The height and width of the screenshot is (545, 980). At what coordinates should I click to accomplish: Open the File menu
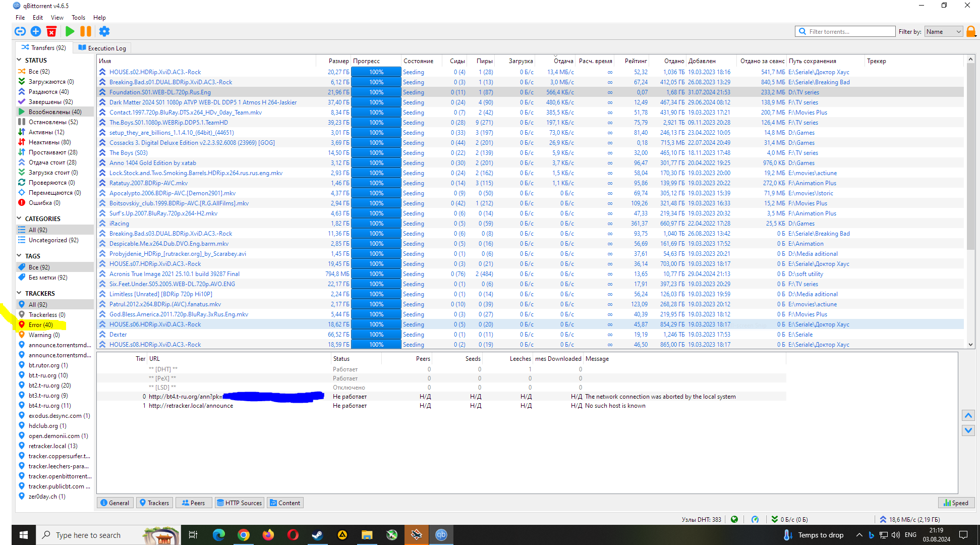[x=20, y=17]
